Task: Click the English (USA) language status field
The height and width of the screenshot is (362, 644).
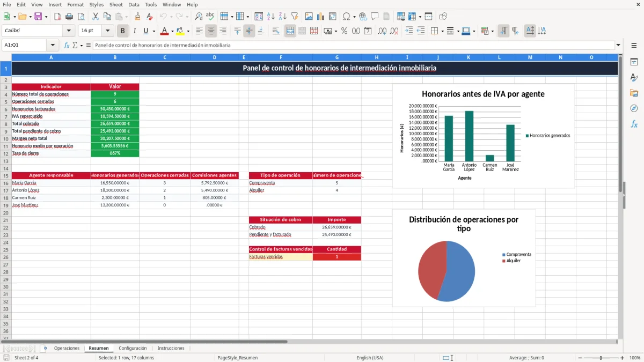Action: pos(370,358)
